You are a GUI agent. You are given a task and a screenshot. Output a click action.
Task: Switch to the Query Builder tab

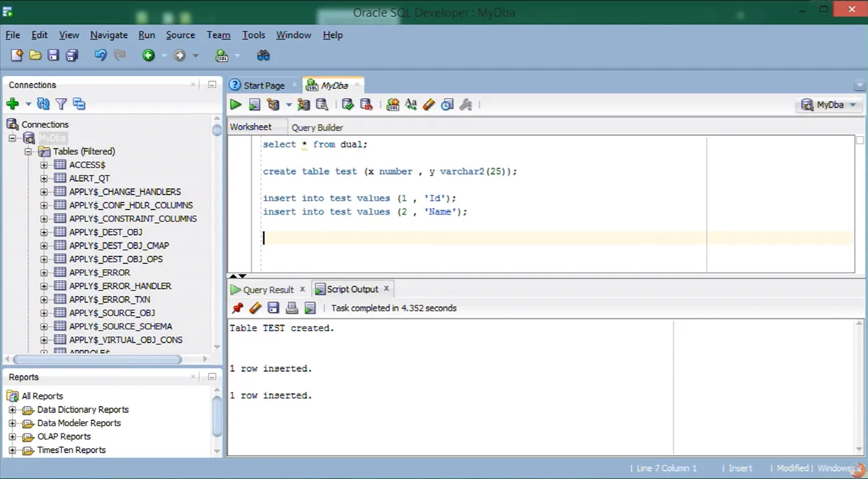tap(317, 128)
